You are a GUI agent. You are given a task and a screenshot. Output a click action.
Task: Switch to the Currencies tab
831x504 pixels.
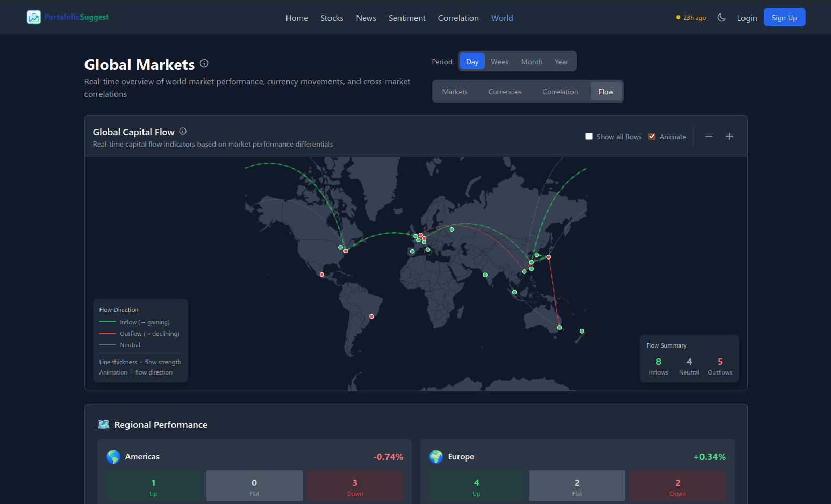pos(505,92)
